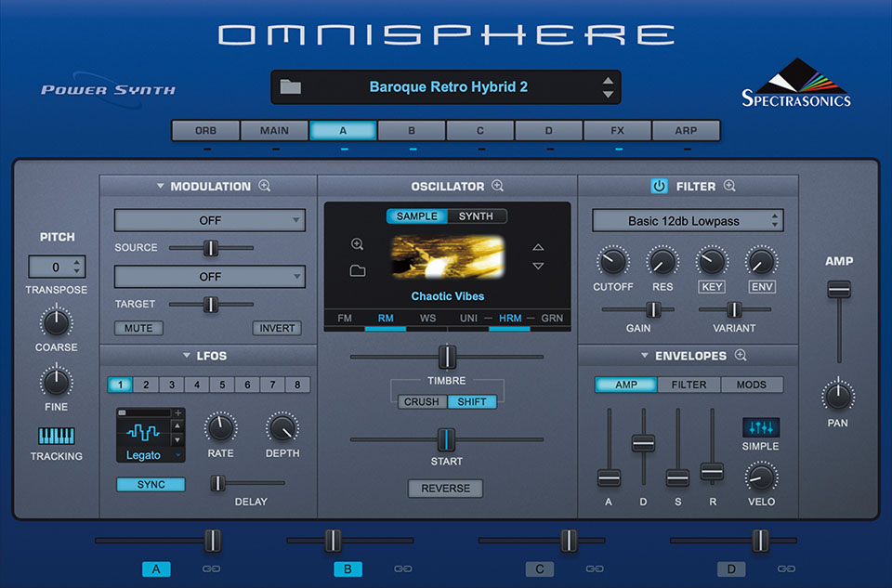
Task: Select the CRUSH timbre mode
Action: point(422,401)
